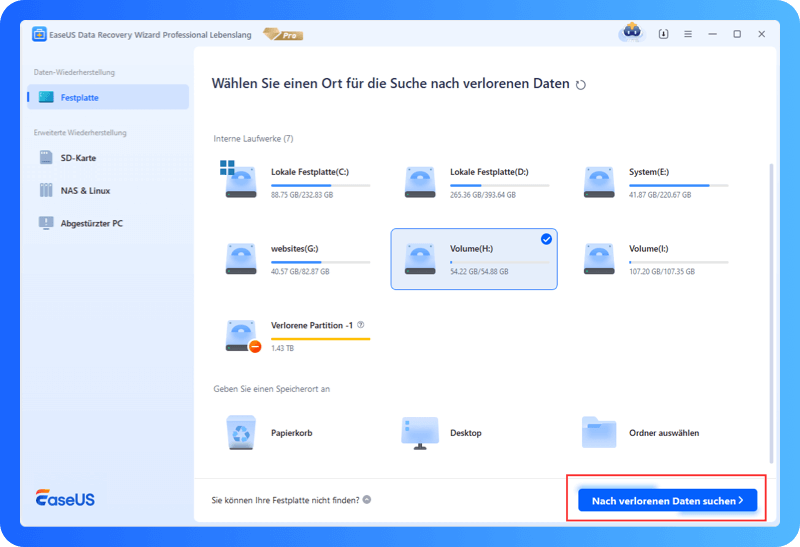
Task: Refresh the drive list with the reload icon
Action: tap(581, 85)
